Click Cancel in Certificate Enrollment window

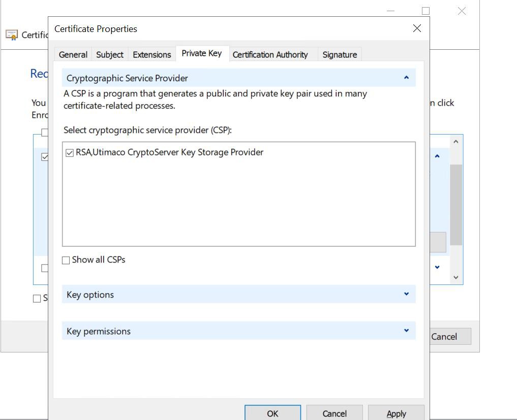(x=450, y=336)
